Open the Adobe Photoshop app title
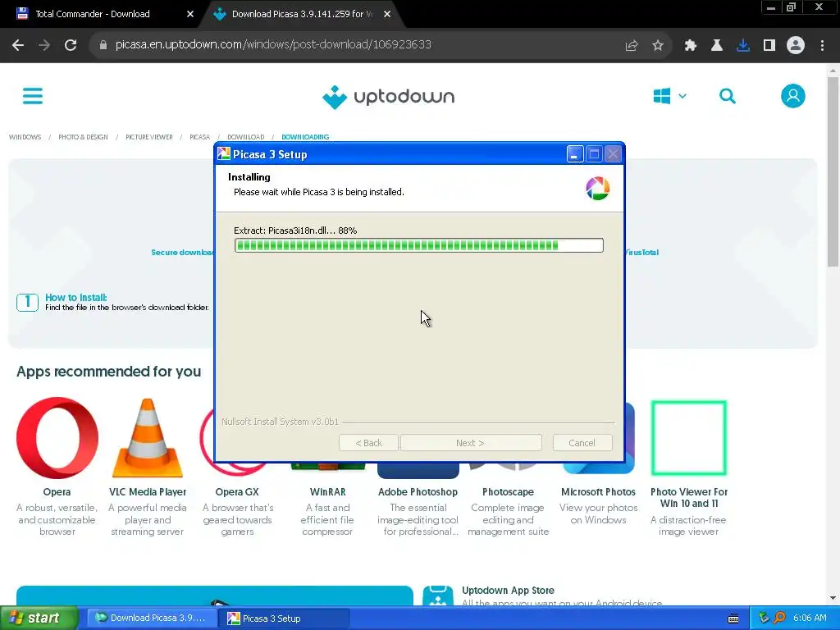This screenshot has height=630, width=840. tap(418, 492)
